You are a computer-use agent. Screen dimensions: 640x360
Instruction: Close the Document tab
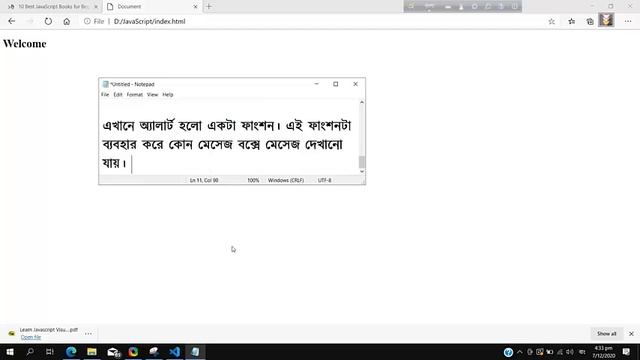pyautogui.click(x=195, y=7)
